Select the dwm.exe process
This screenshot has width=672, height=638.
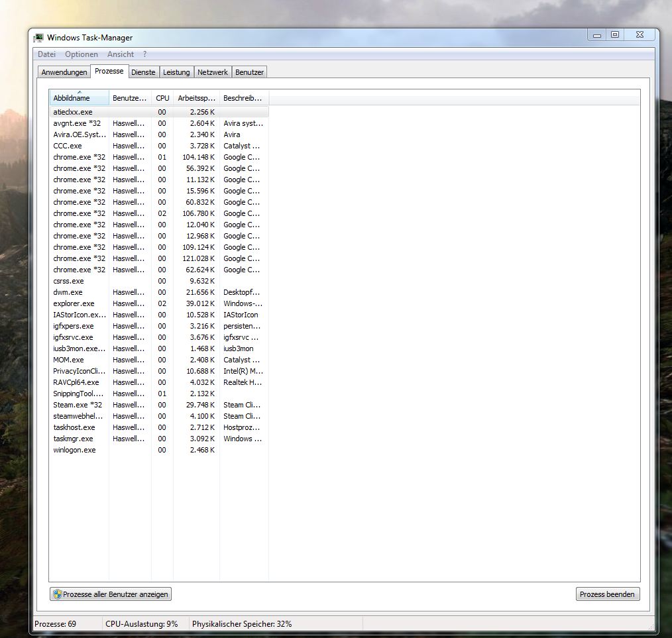(159, 292)
